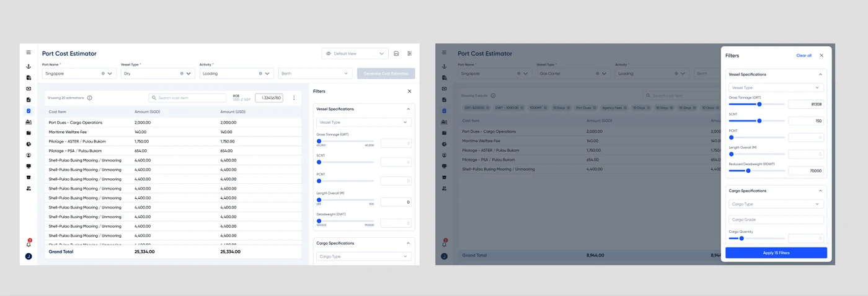Open the users group sidebar icon, left mockup
868x296 pixels.
29,188
